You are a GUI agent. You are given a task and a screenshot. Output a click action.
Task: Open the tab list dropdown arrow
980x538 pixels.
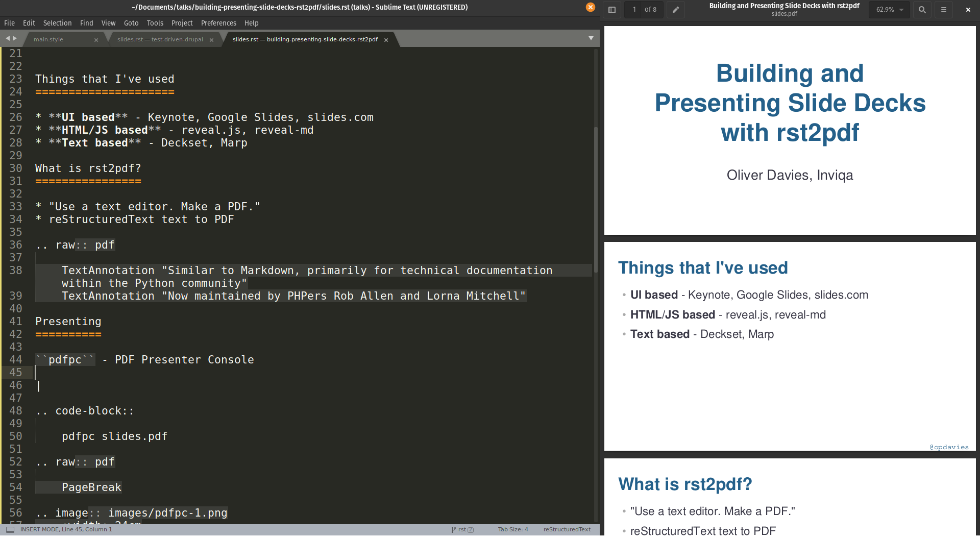pos(591,38)
